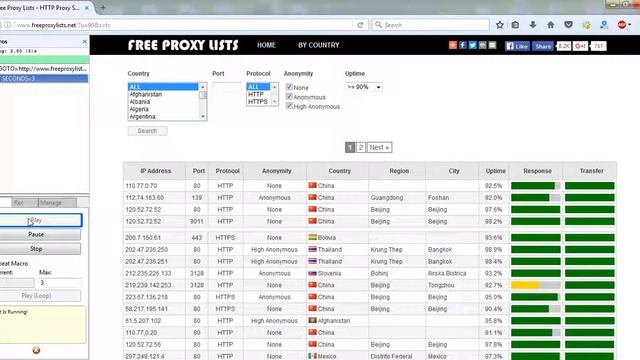The width and height of the screenshot is (640, 360).
Task: Select Algeria in the Country list
Action: [163, 109]
